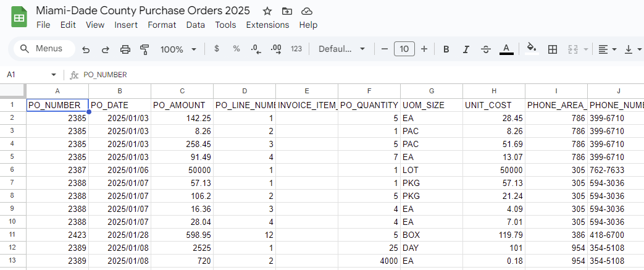Expand the 100% zoom dropdown
This screenshot has height=270, width=644.
[178, 49]
